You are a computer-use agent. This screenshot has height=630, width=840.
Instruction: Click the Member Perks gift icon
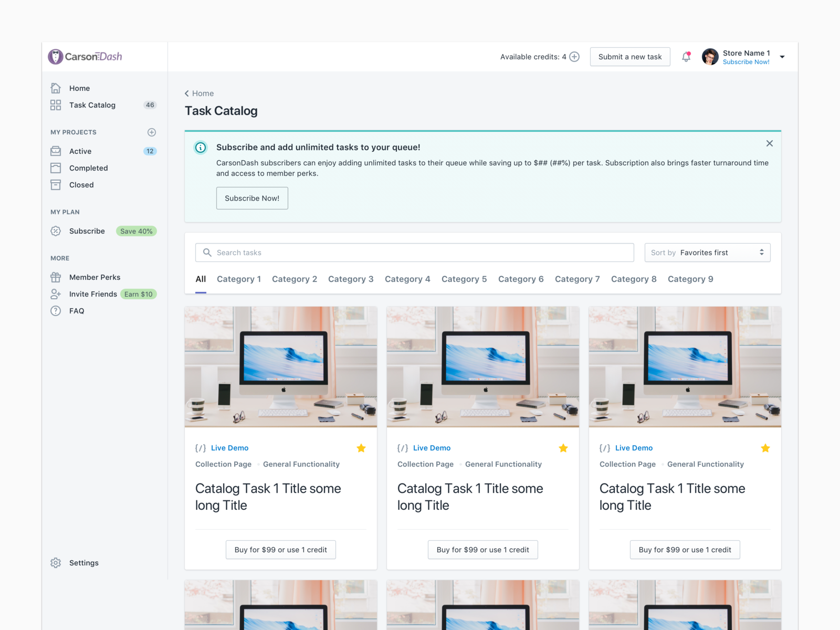56,277
